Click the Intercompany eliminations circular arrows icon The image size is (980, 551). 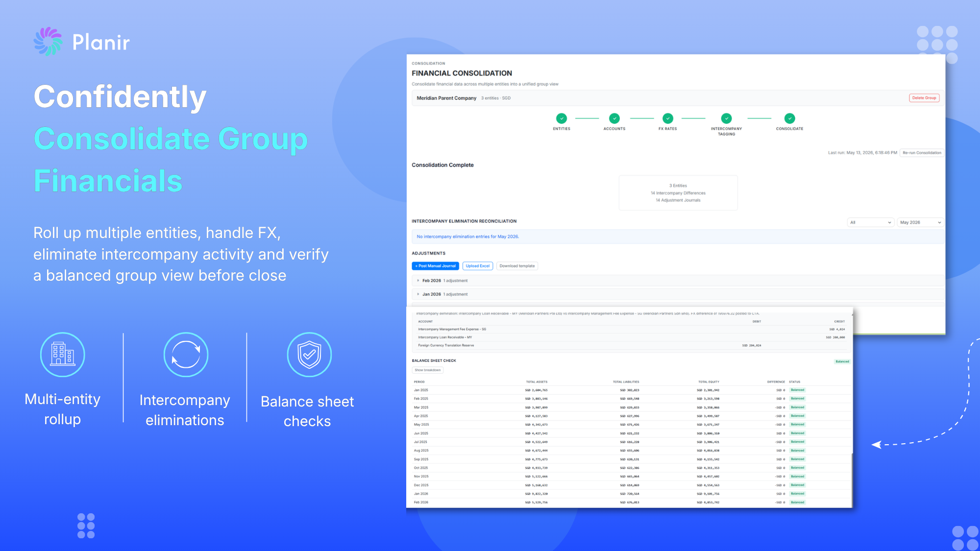(x=186, y=355)
